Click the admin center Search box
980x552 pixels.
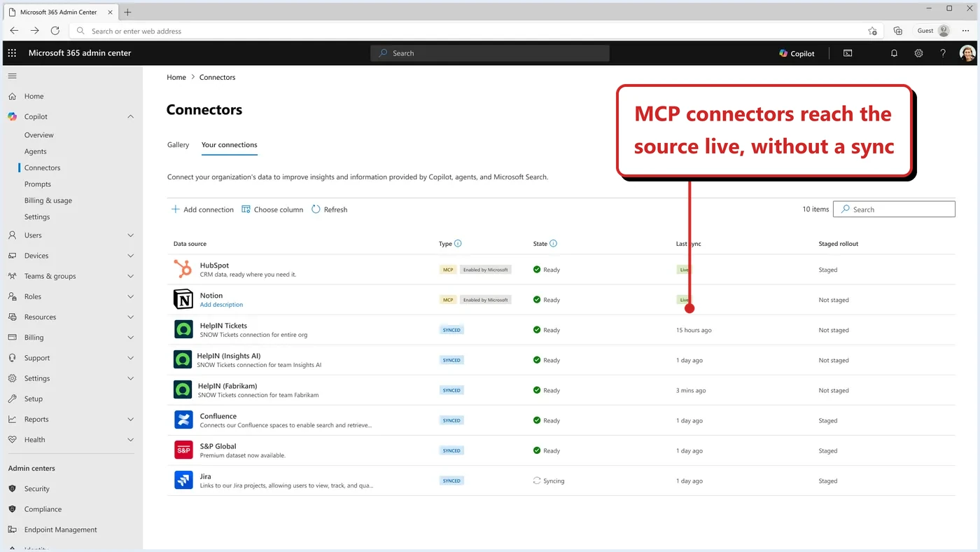[490, 53]
